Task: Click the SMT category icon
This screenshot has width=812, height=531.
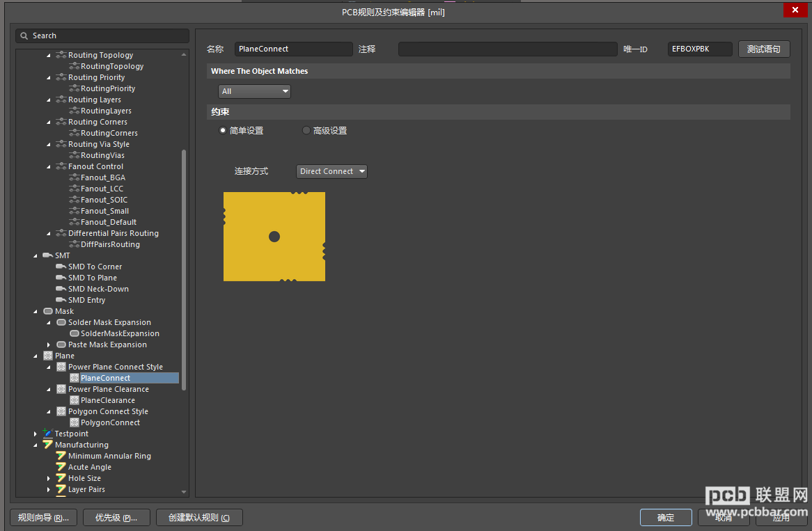Action: (48, 255)
